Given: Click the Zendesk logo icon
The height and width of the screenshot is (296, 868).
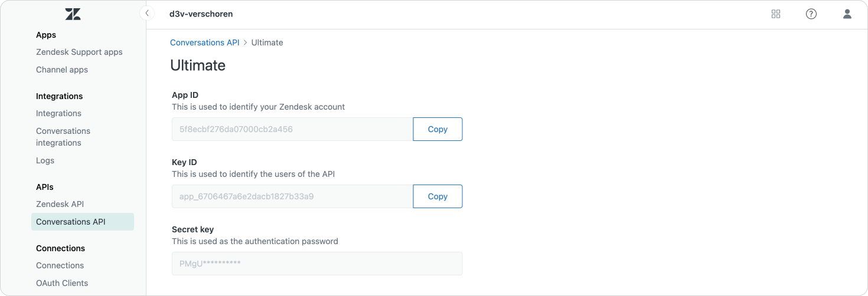Looking at the screenshot, I should (x=73, y=14).
